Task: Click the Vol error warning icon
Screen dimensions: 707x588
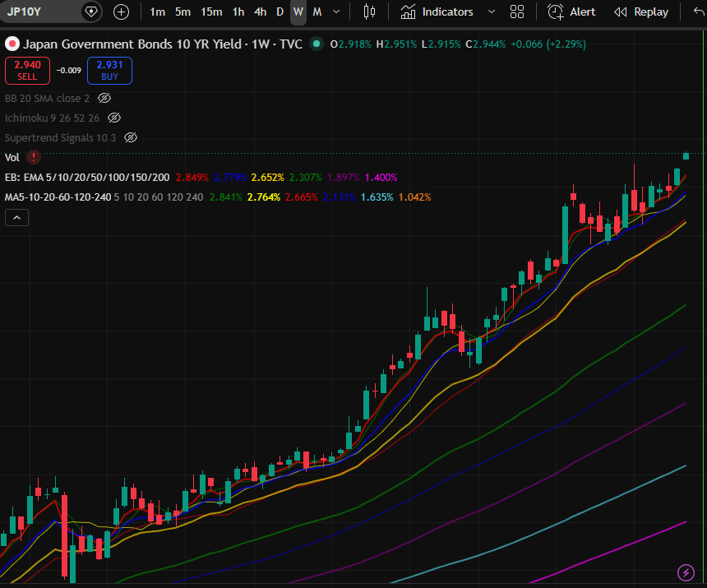Action: click(34, 157)
